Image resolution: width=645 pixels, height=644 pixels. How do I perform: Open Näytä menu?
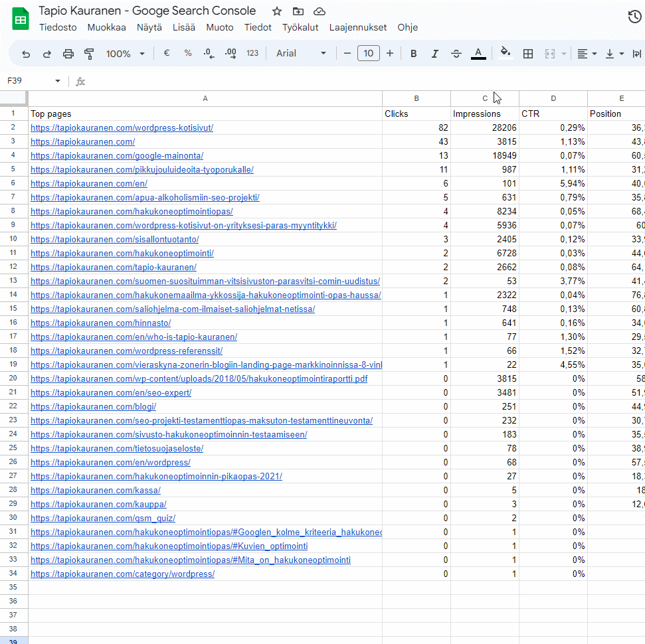[149, 27]
